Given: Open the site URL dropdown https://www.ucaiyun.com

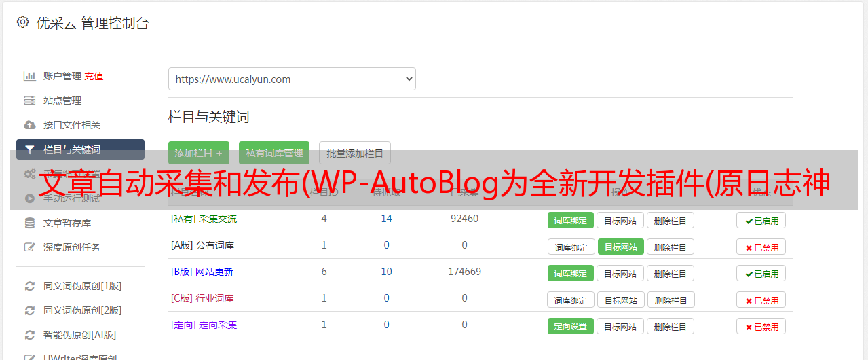Looking at the screenshot, I should pyautogui.click(x=292, y=79).
